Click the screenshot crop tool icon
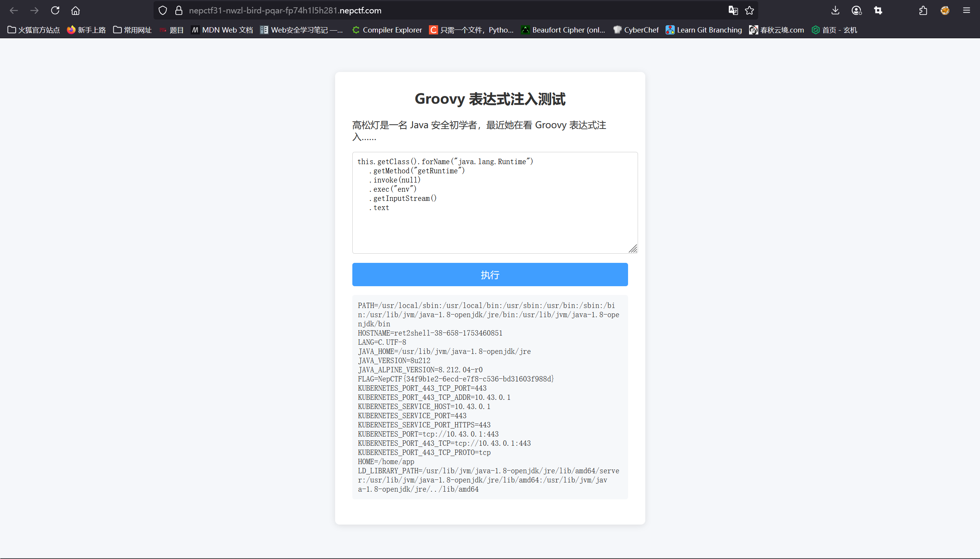The image size is (980, 559). [x=878, y=10]
